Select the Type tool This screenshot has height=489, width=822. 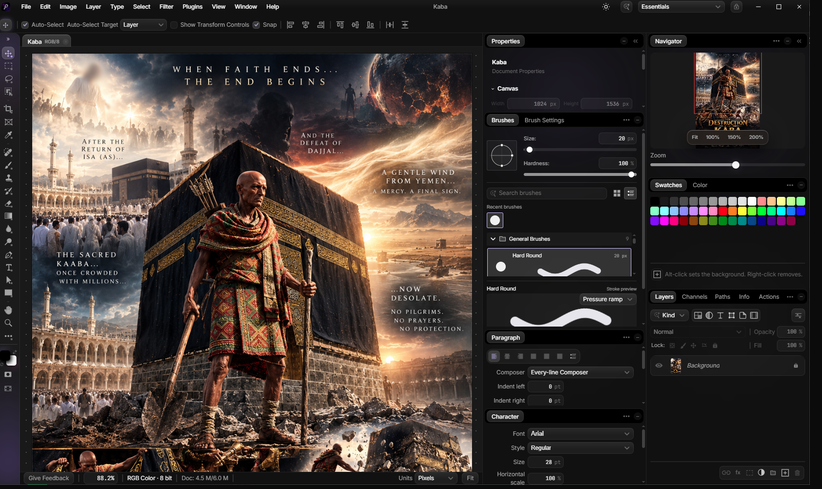coord(8,267)
